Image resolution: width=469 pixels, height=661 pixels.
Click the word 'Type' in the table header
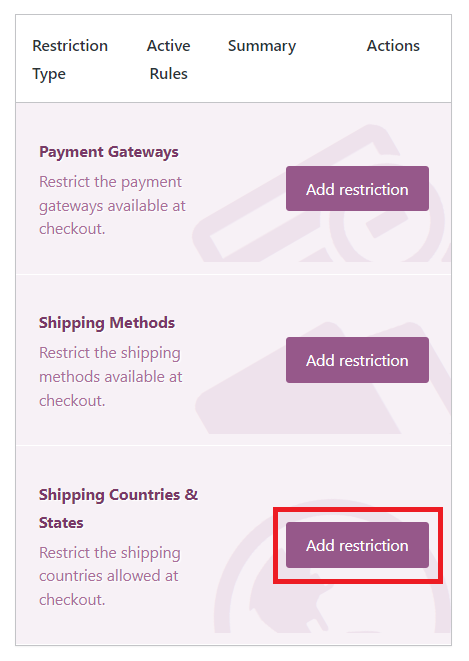tap(49, 74)
